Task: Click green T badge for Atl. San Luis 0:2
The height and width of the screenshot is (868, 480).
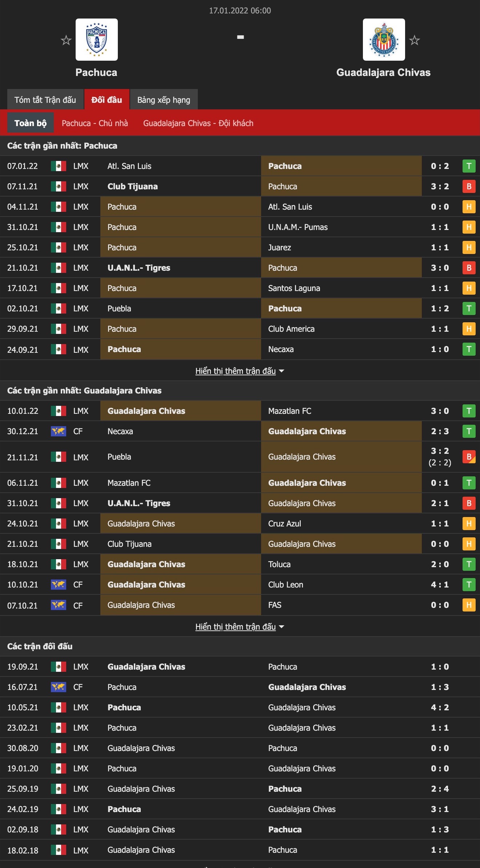Action: [469, 166]
